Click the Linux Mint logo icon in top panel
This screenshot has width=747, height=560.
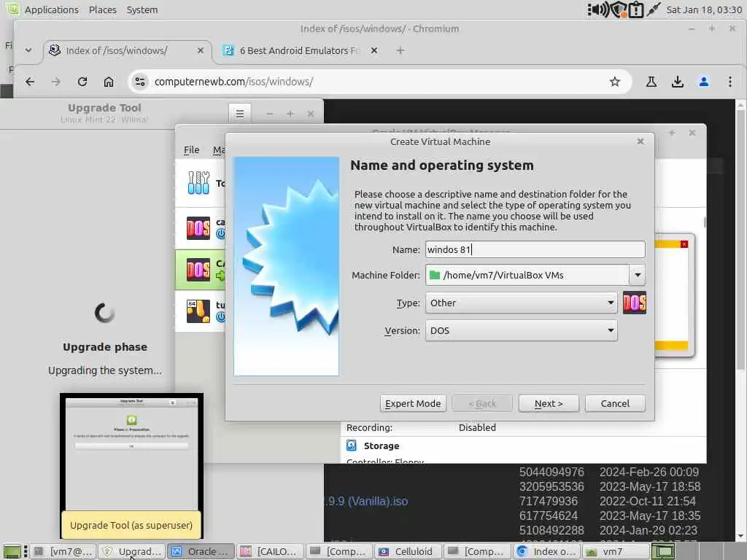click(12, 9)
